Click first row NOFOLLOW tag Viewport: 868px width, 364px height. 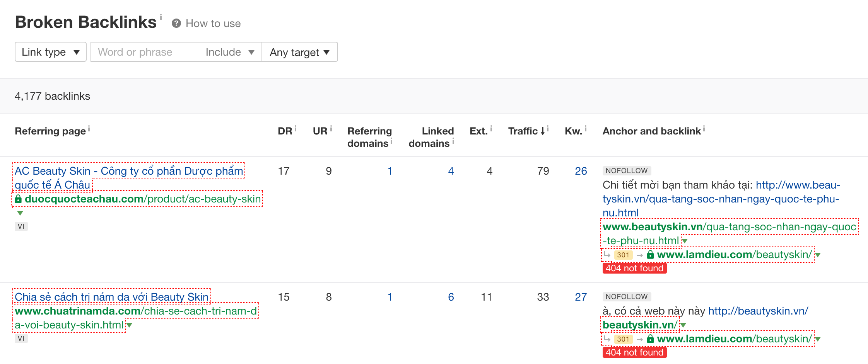[627, 171]
